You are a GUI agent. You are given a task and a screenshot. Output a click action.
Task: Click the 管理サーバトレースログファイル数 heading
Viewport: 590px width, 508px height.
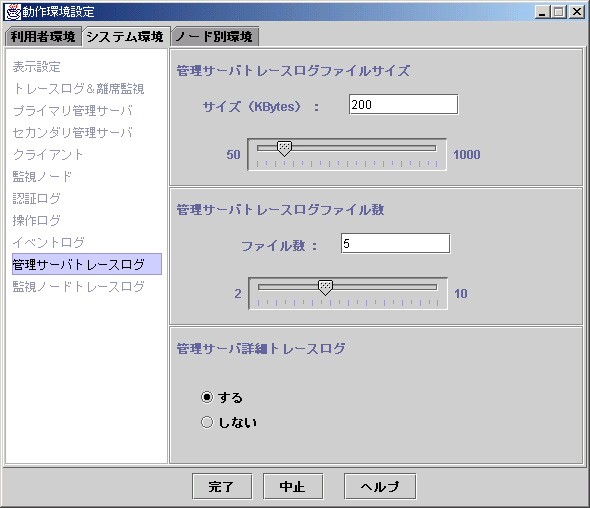(280, 210)
